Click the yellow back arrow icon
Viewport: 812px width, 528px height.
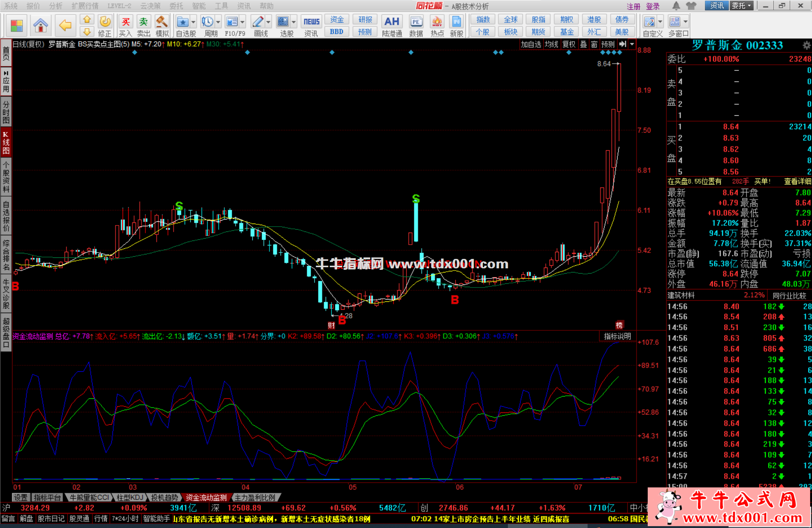coord(65,25)
